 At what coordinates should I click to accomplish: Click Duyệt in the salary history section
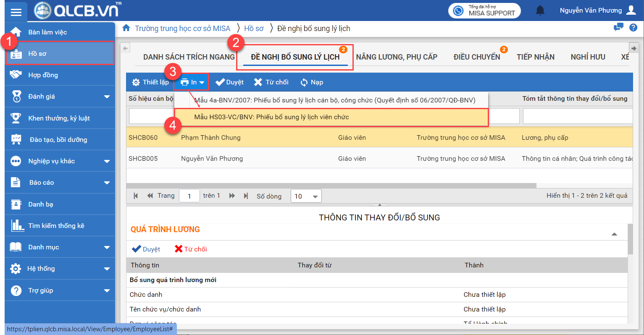pos(146,249)
